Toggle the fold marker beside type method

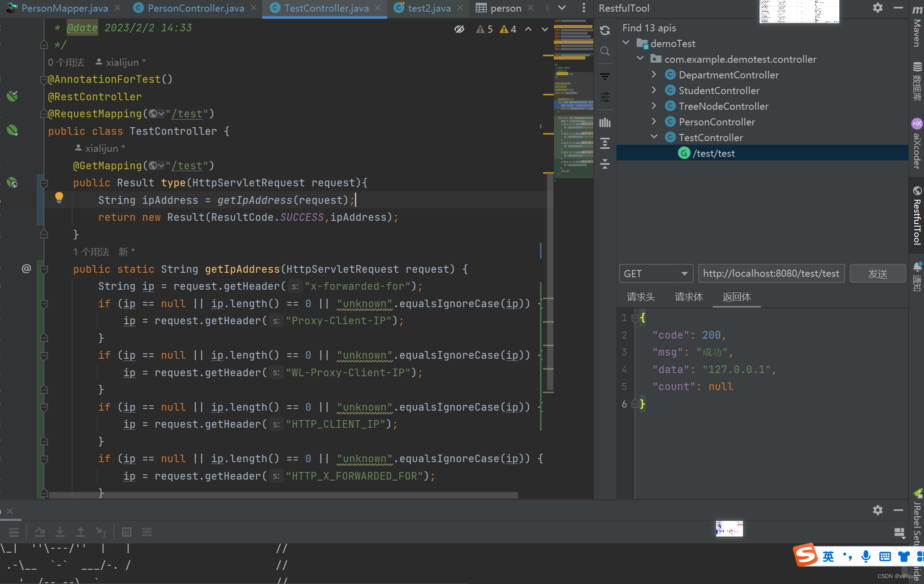tap(44, 183)
